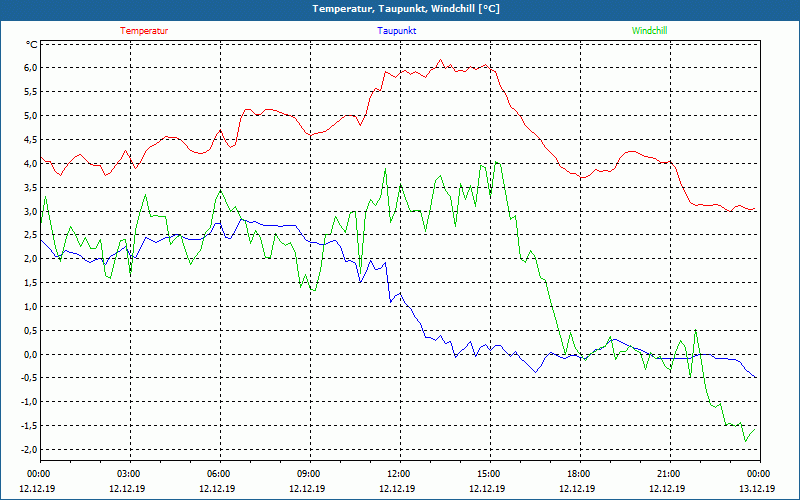
Task: Click the '21:00' time label
Action: pos(670,474)
